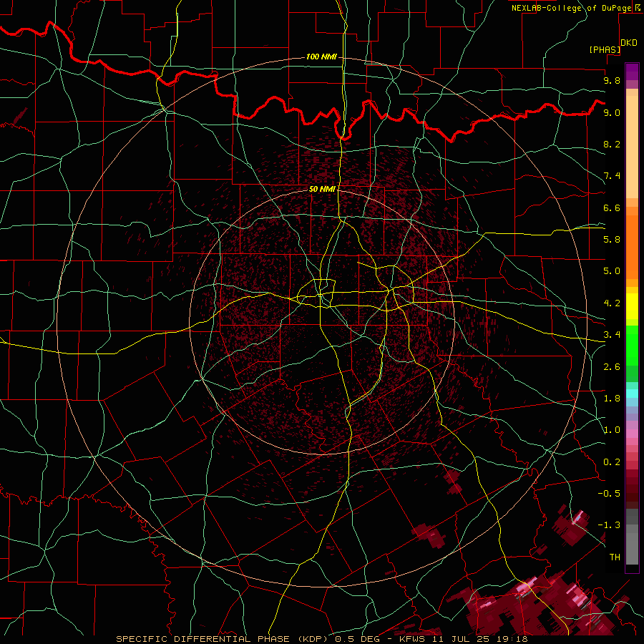644x644 pixels.
Task: Click the 6.6 legend value
Action: (x=612, y=208)
